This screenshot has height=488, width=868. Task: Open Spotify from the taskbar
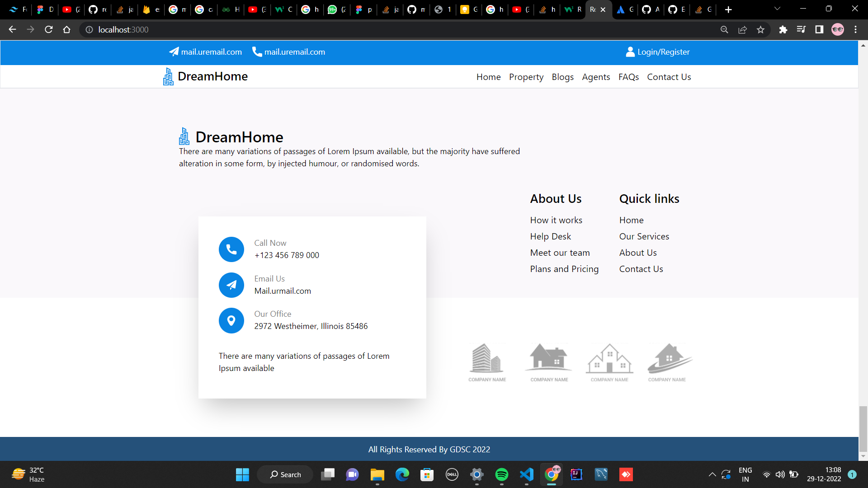pos(501,474)
